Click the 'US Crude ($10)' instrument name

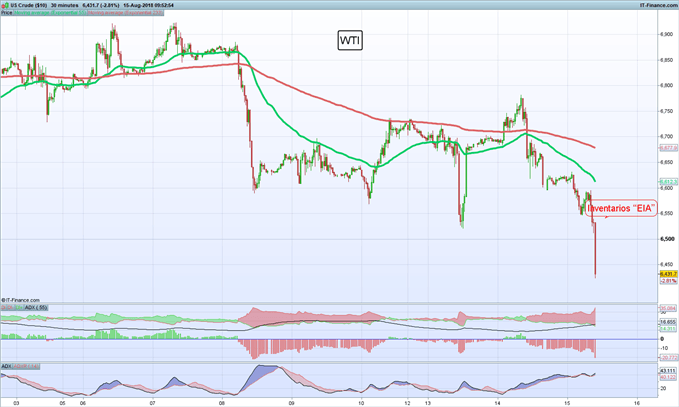pyautogui.click(x=29, y=5)
